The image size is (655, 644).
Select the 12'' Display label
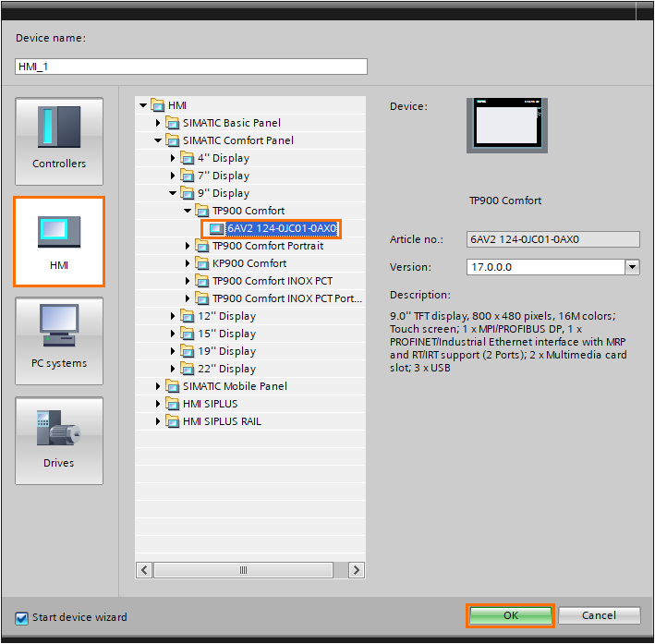pyautogui.click(x=226, y=316)
